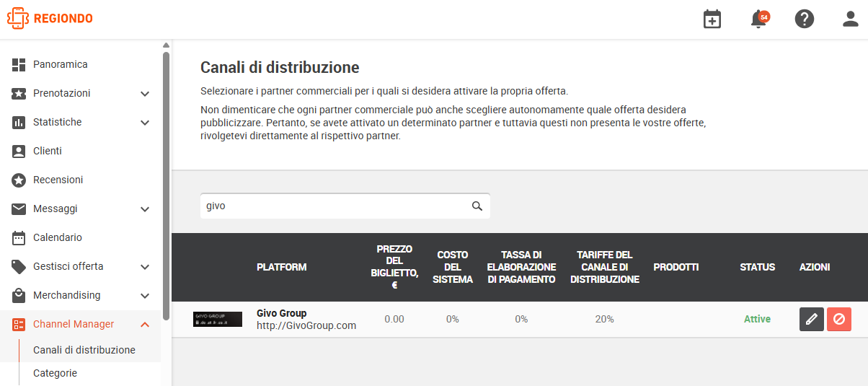Select Canali di distribuzione submenu item

tap(84, 350)
